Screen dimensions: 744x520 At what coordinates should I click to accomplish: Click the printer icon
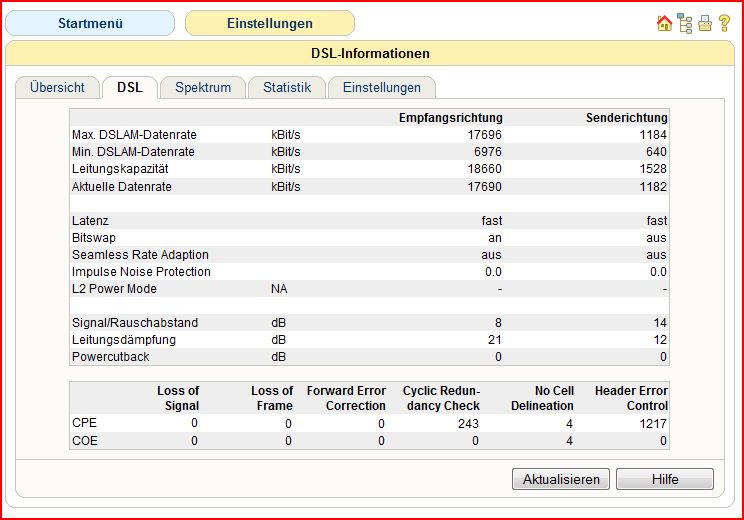pos(705,23)
